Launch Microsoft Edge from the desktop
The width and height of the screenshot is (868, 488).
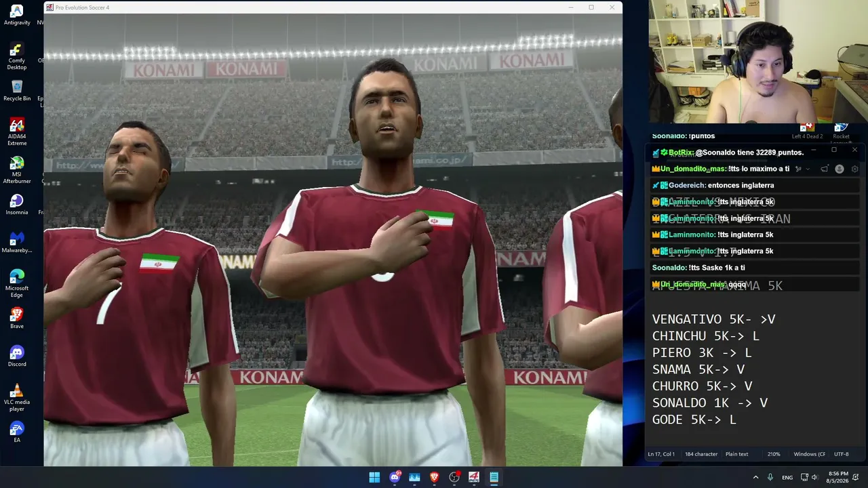click(17, 284)
